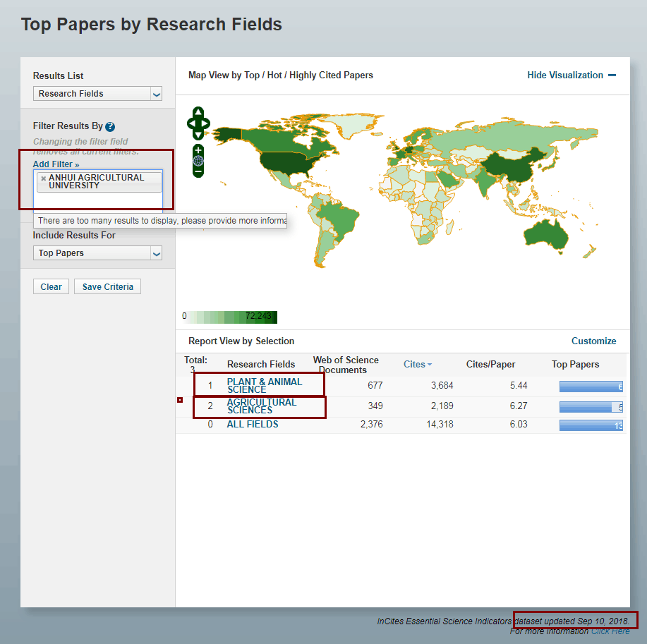
Task: Click the Add Filter link
Action: click(x=56, y=164)
